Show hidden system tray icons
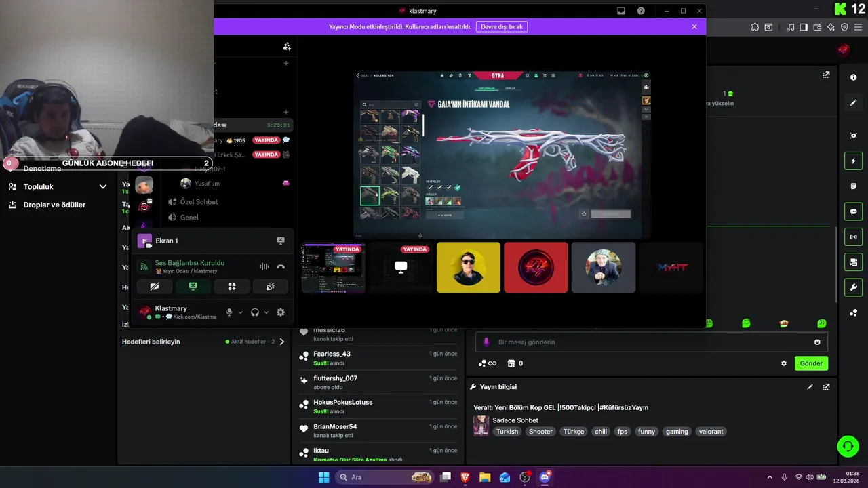The image size is (868, 488). 769,477
